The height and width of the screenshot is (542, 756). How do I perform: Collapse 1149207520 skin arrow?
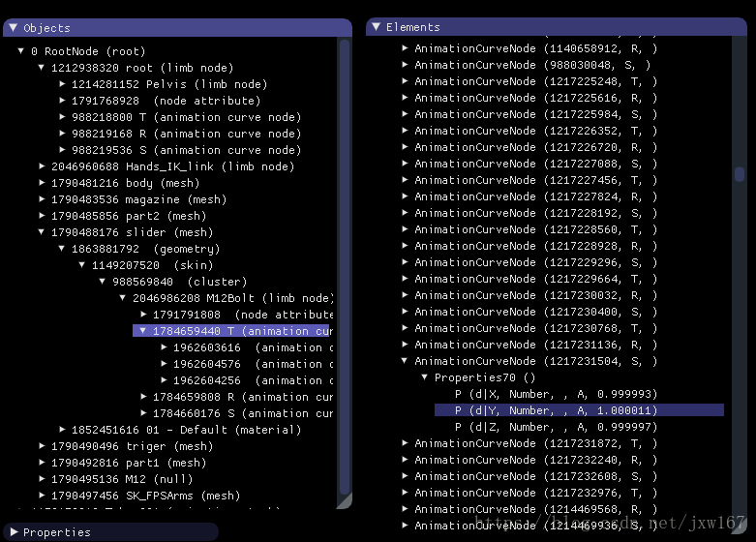click(82, 265)
